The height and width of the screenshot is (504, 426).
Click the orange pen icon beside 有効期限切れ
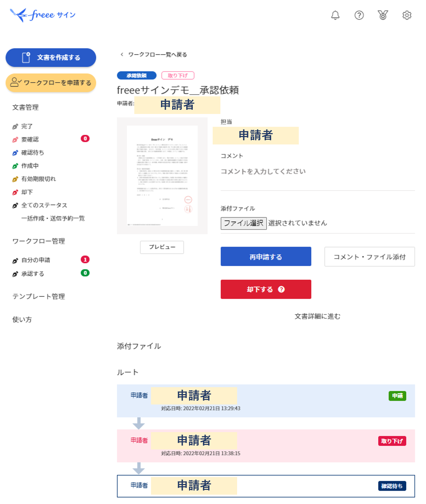tap(15, 179)
